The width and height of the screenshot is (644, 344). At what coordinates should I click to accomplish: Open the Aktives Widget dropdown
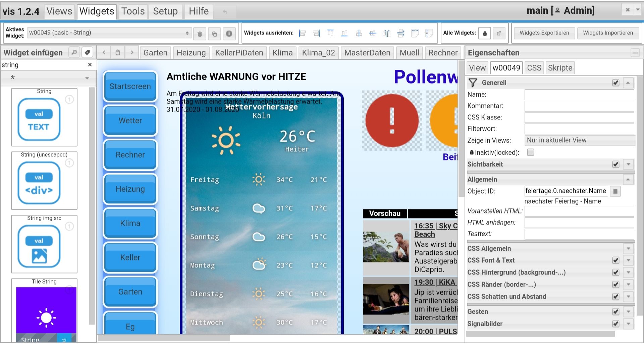click(109, 33)
